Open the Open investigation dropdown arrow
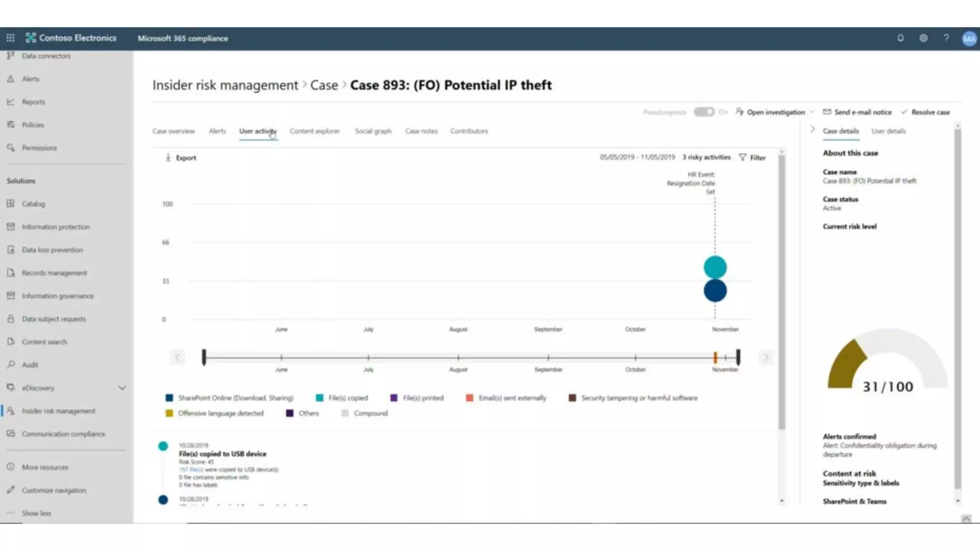980x551 pixels. tap(812, 112)
